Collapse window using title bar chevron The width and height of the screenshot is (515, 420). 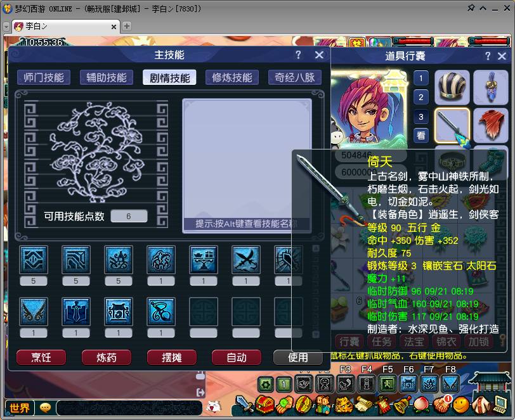click(483, 8)
